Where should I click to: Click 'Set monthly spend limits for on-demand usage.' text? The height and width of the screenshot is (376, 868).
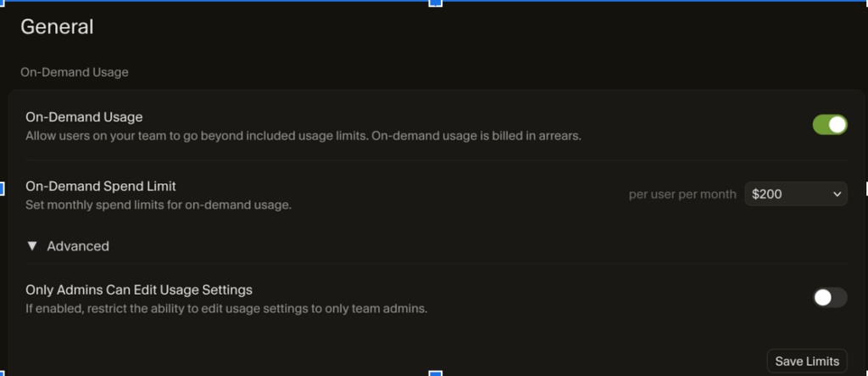point(159,205)
